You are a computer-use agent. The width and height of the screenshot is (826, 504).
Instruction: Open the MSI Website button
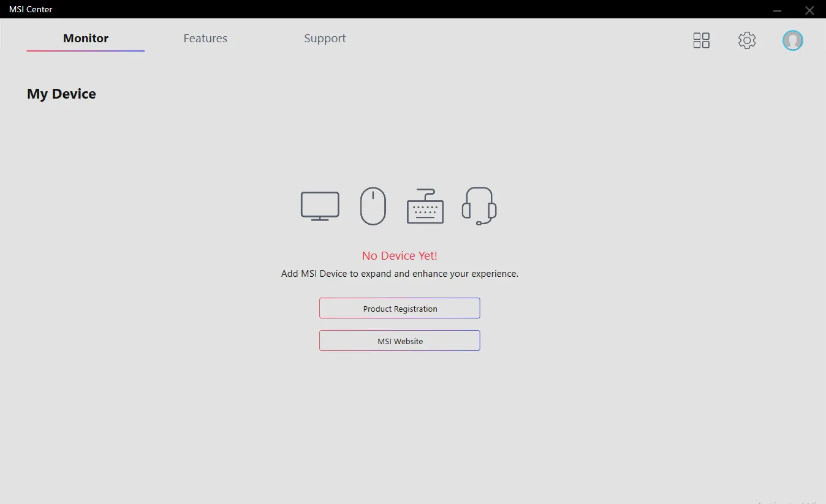click(x=400, y=340)
